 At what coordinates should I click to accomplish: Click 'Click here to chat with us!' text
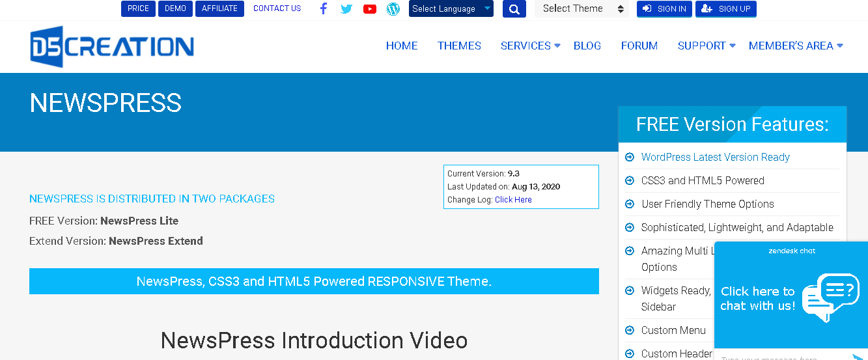click(x=758, y=298)
